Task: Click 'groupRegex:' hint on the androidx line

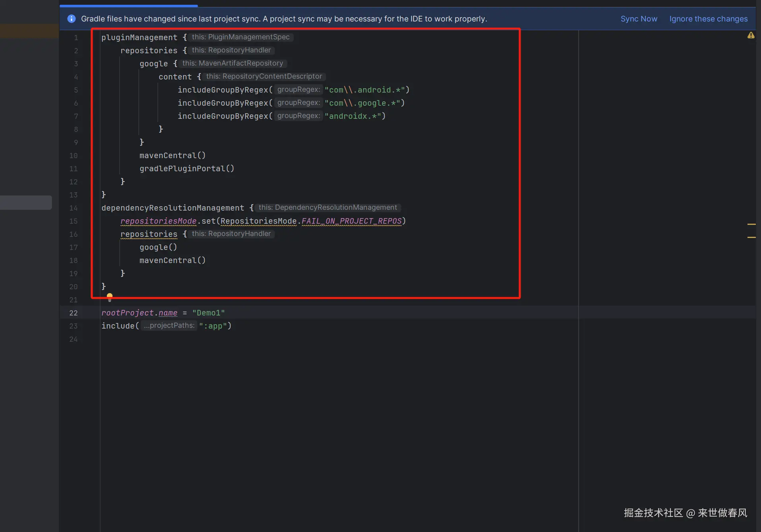Action: [x=298, y=116]
